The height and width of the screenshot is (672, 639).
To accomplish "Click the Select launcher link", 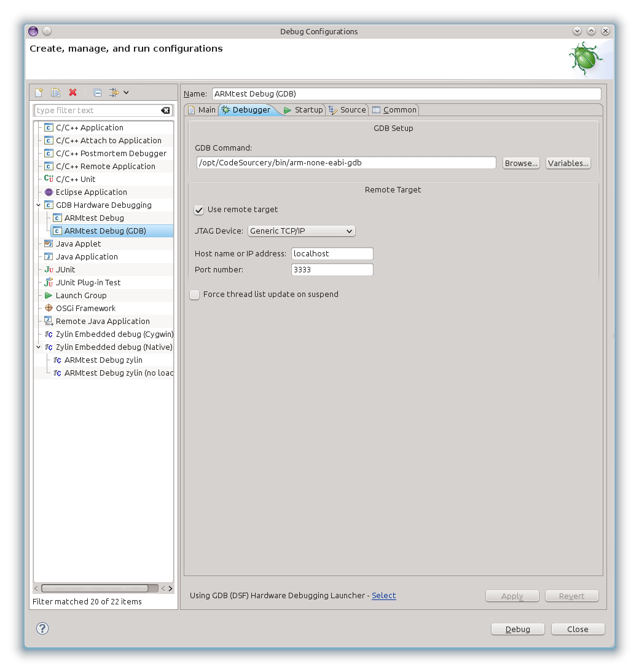I will [x=383, y=595].
